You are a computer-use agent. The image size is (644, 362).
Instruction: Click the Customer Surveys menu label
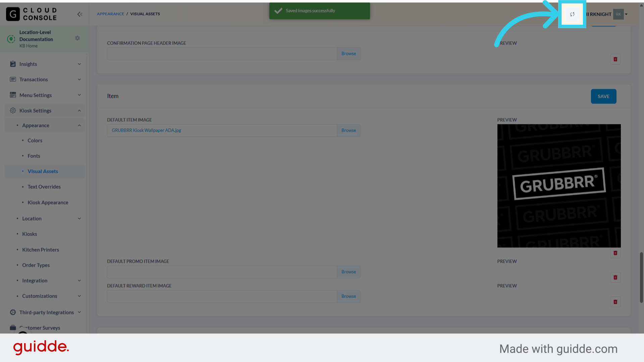(x=40, y=328)
